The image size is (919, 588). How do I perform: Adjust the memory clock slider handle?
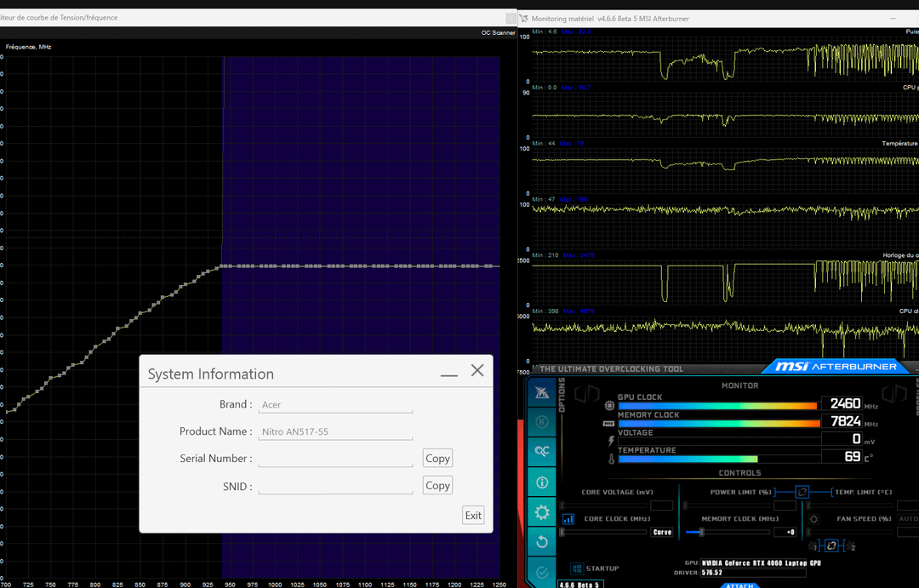point(701,532)
